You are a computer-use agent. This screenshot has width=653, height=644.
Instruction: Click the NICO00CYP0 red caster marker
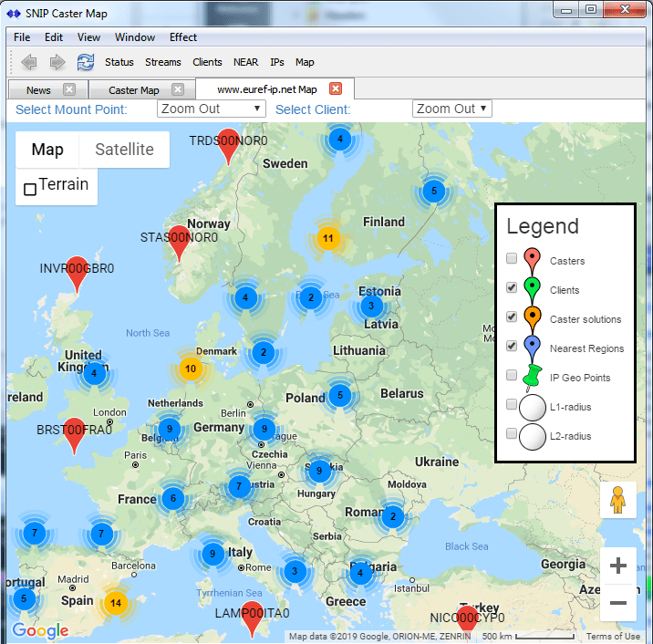tap(467, 624)
